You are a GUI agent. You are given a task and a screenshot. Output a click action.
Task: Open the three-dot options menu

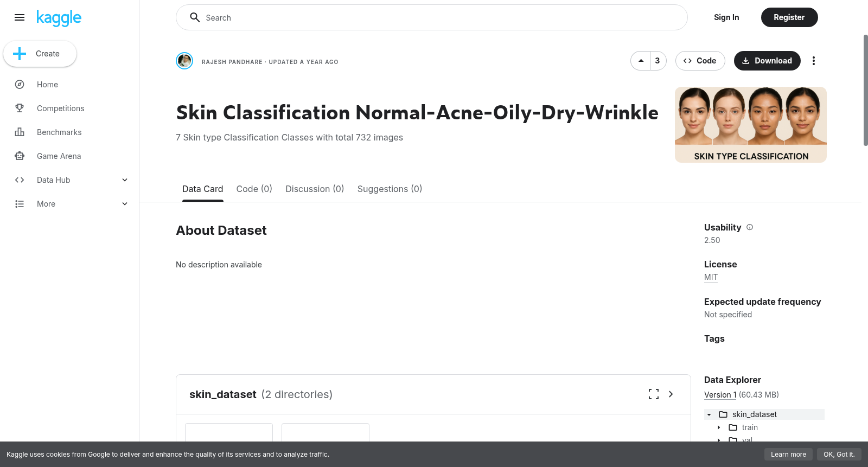coord(814,61)
